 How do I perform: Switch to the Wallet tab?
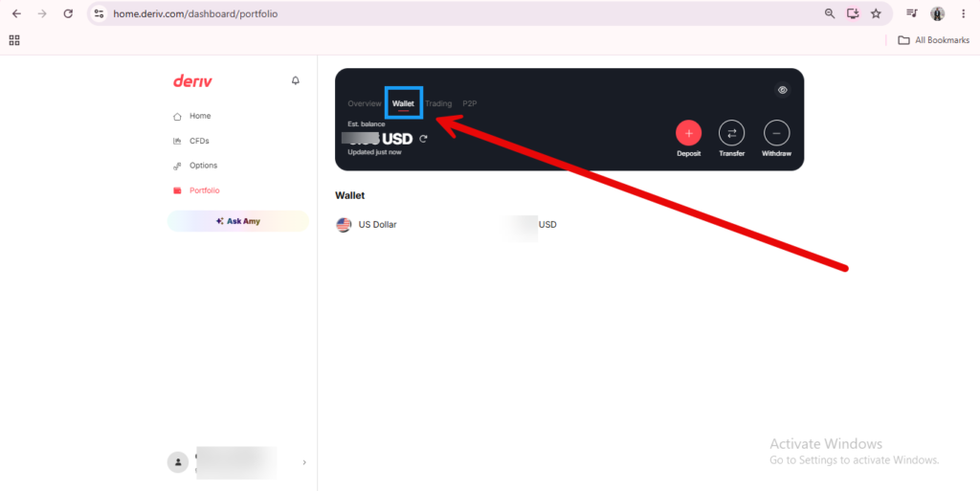tap(403, 103)
